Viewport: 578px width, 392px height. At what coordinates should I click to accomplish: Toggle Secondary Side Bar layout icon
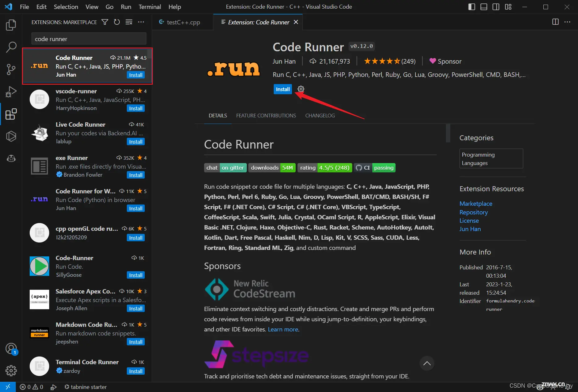tap(496, 7)
